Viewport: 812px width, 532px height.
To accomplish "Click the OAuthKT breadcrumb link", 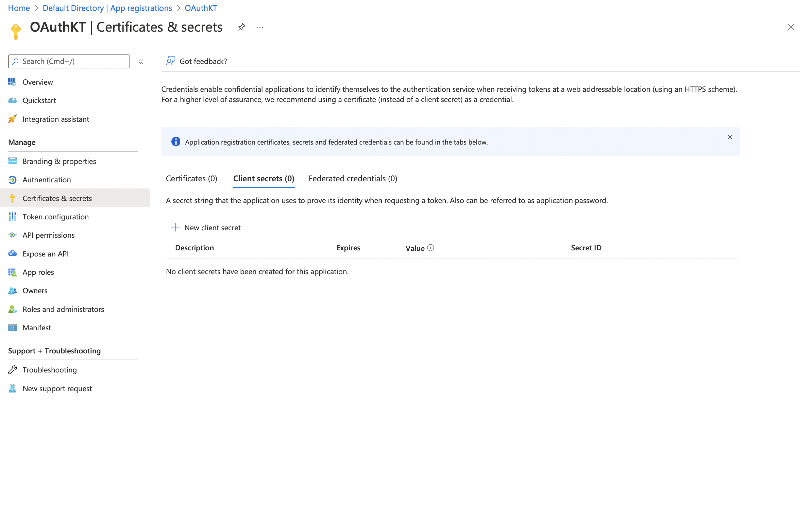I will pyautogui.click(x=201, y=8).
